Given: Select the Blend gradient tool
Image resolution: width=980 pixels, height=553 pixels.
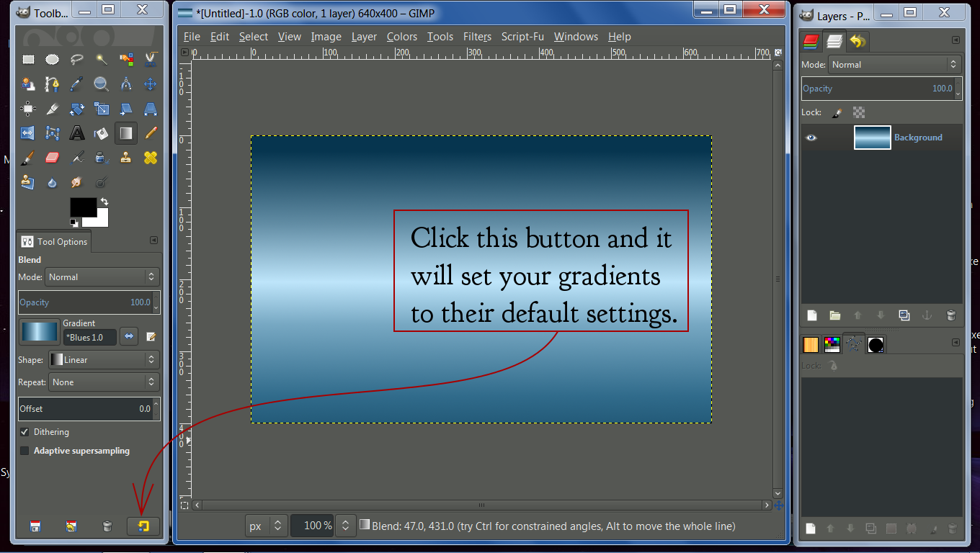Looking at the screenshot, I should (x=126, y=133).
